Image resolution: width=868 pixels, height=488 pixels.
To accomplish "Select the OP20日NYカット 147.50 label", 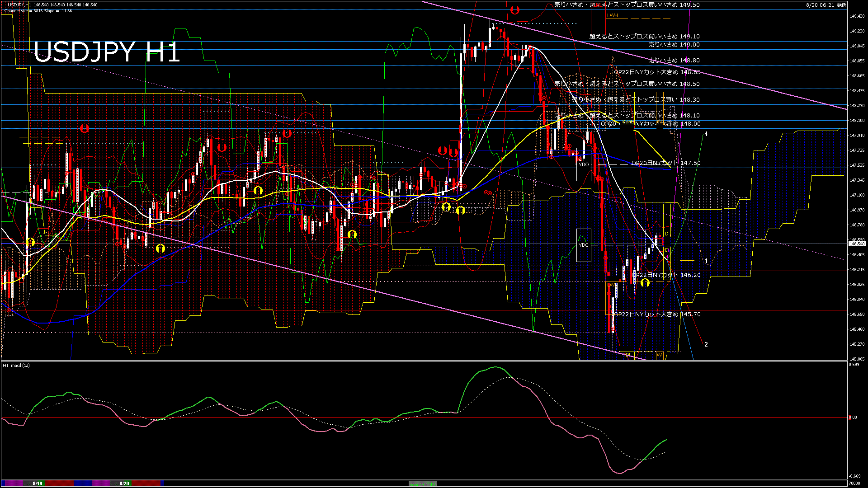I will click(x=666, y=163).
